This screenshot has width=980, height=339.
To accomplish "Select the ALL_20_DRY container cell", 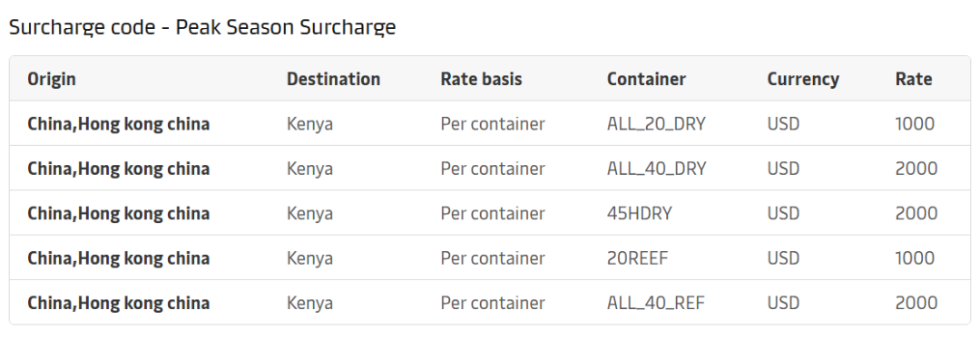I will (x=656, y=123).
